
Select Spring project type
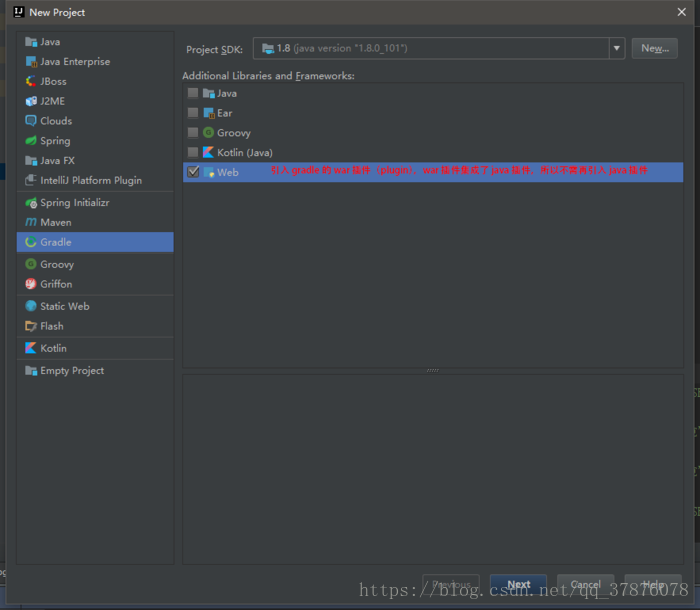pos(95,141)
